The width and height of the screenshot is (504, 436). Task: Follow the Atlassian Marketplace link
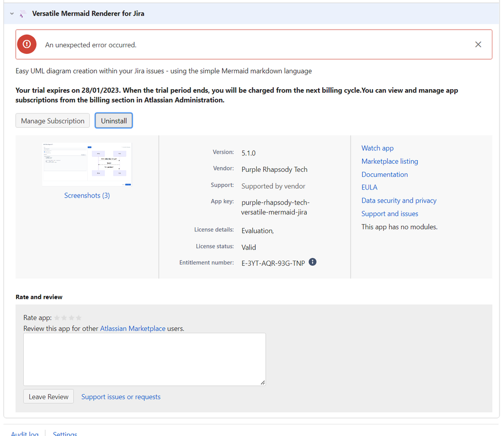pyautogui.click(x=133, y=329)
